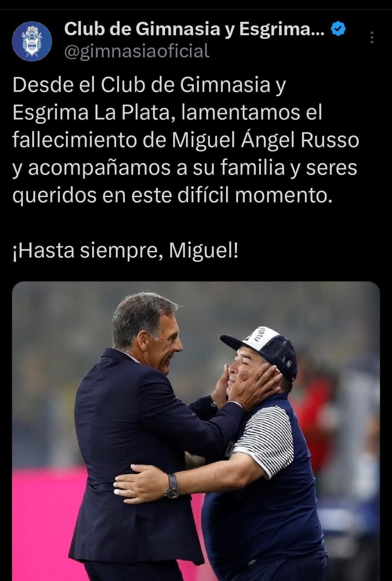This screenshot has width=392, height=581.
Task: Tap the tweet line starting 'Desde el Club'
Action: pos(149,85)
